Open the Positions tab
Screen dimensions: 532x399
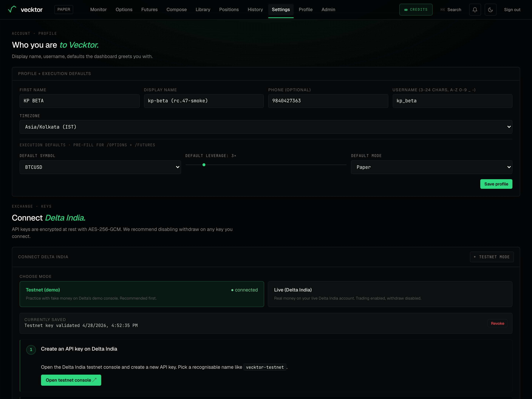(229, 10)
